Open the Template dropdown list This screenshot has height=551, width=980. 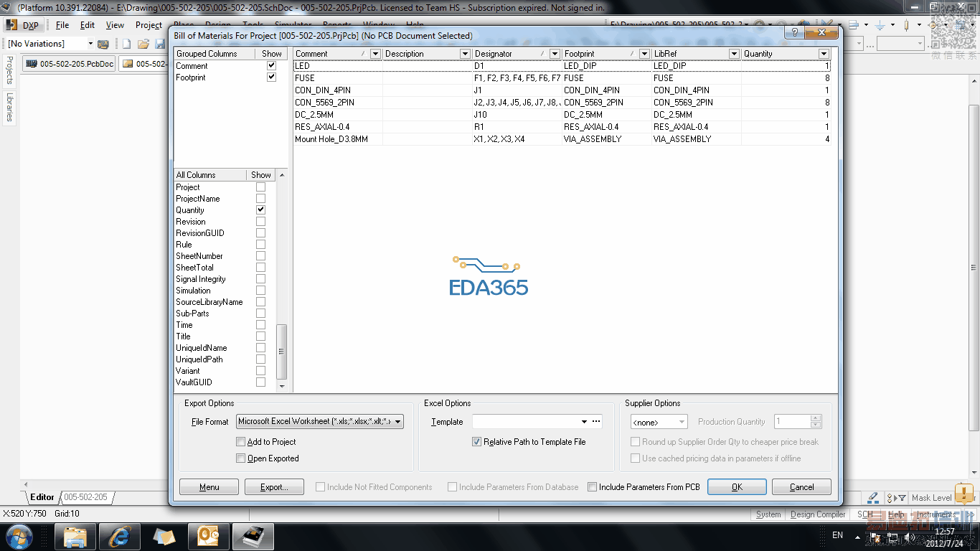click(x=585, y=422)
